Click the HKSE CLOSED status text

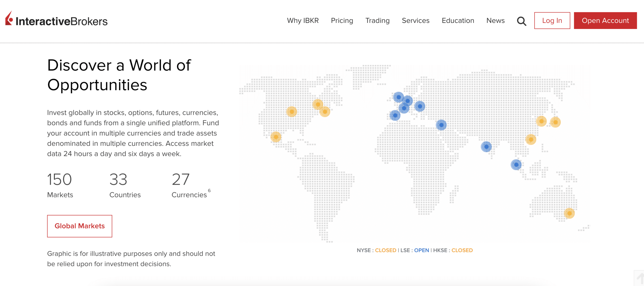click(453, 250)
